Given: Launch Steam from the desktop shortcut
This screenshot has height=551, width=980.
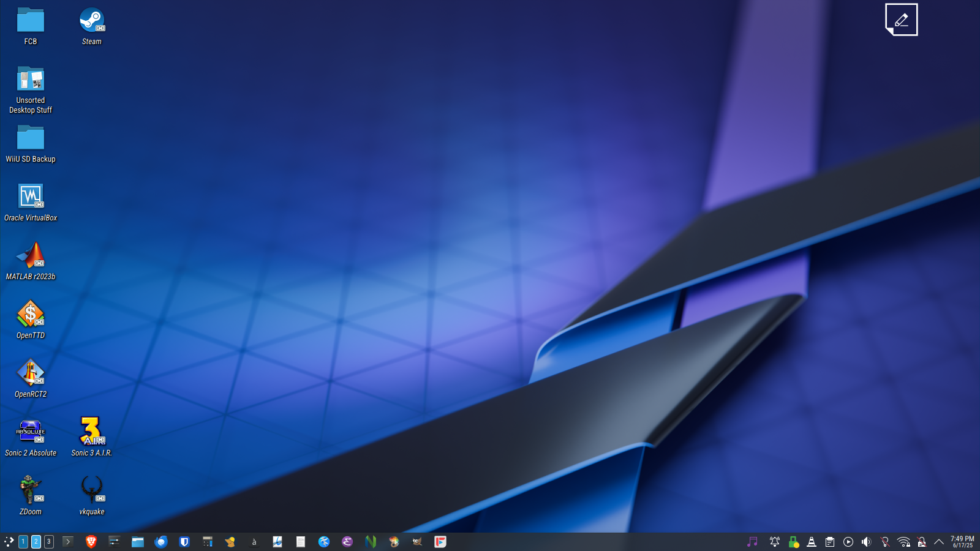Looking at the screenshot, I should point(92,26).
